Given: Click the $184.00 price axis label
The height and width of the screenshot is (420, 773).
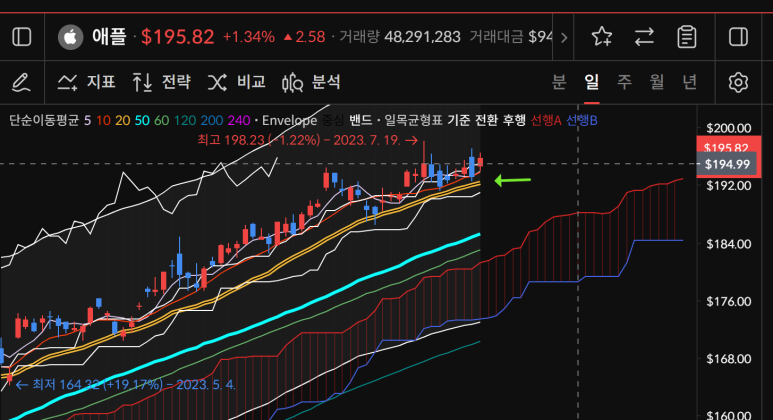Looking at the screenshot, I should point(729,244).
